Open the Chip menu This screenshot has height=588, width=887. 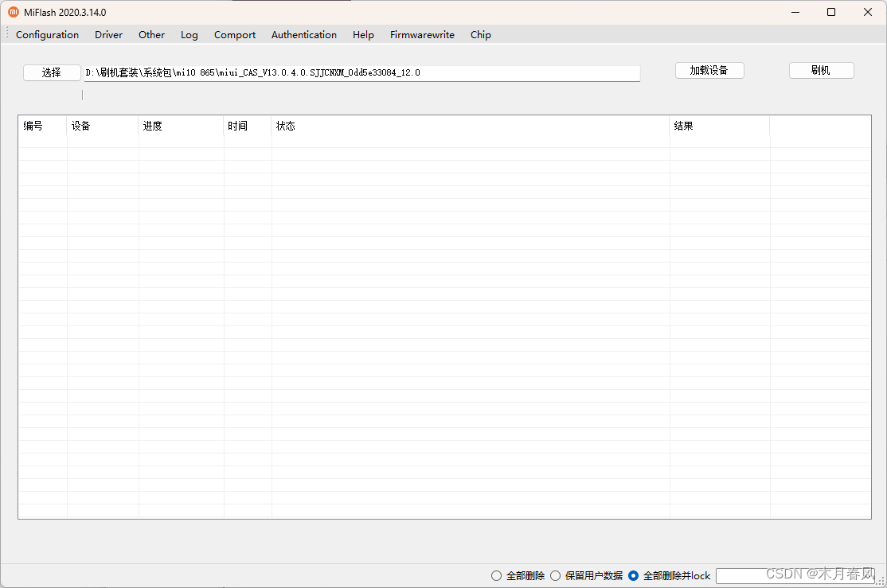tap(480, 34)
